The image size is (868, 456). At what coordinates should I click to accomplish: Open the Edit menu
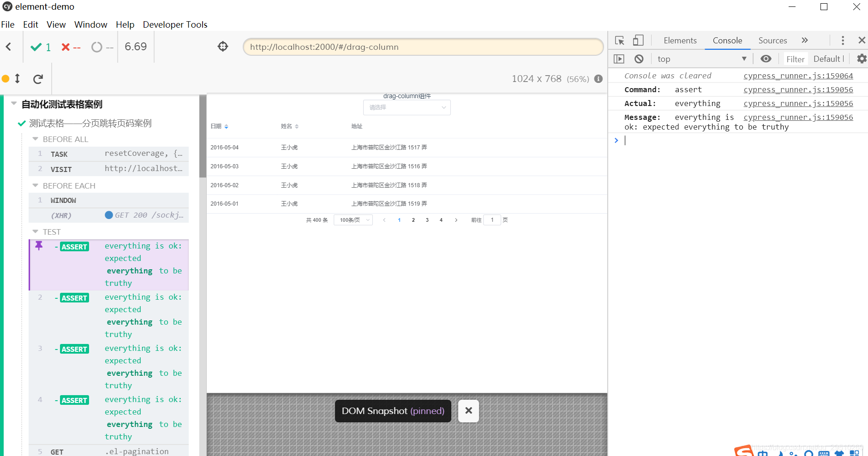(30, 24)
